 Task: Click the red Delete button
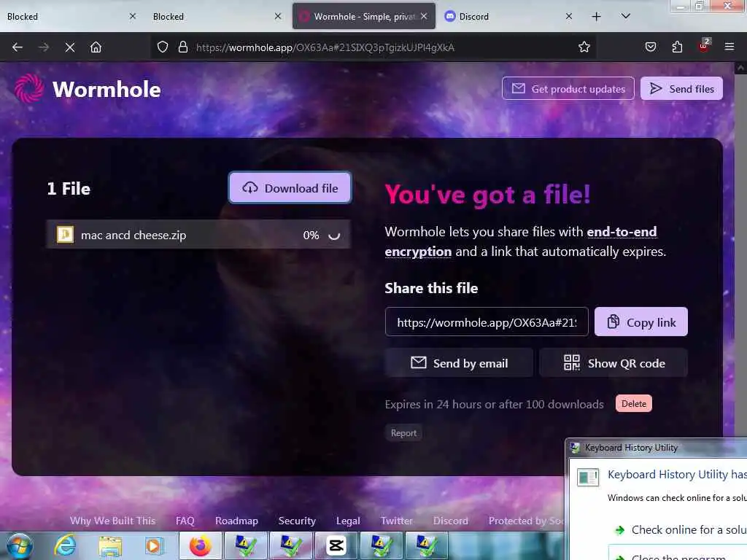pos(634,404)
